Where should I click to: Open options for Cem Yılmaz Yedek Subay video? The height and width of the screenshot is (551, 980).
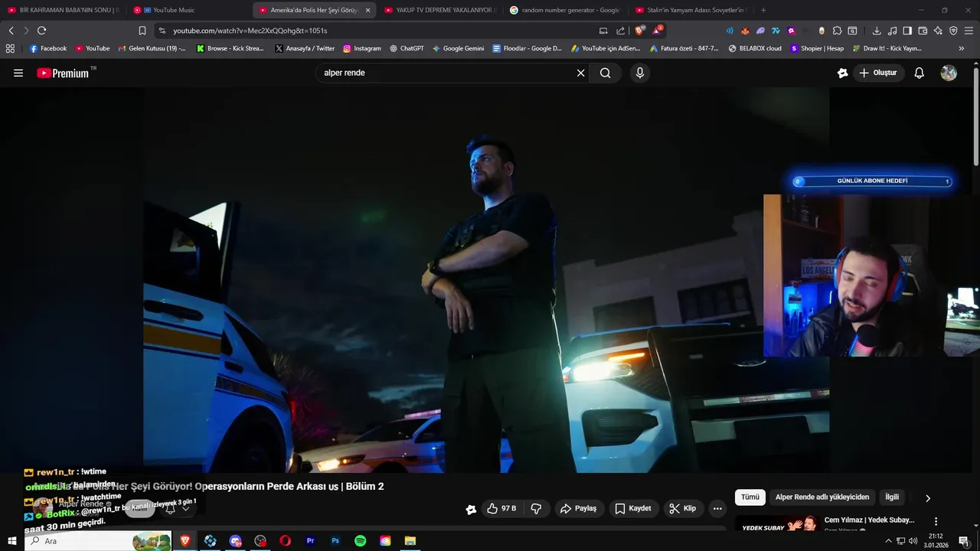[x=936, y=521]
